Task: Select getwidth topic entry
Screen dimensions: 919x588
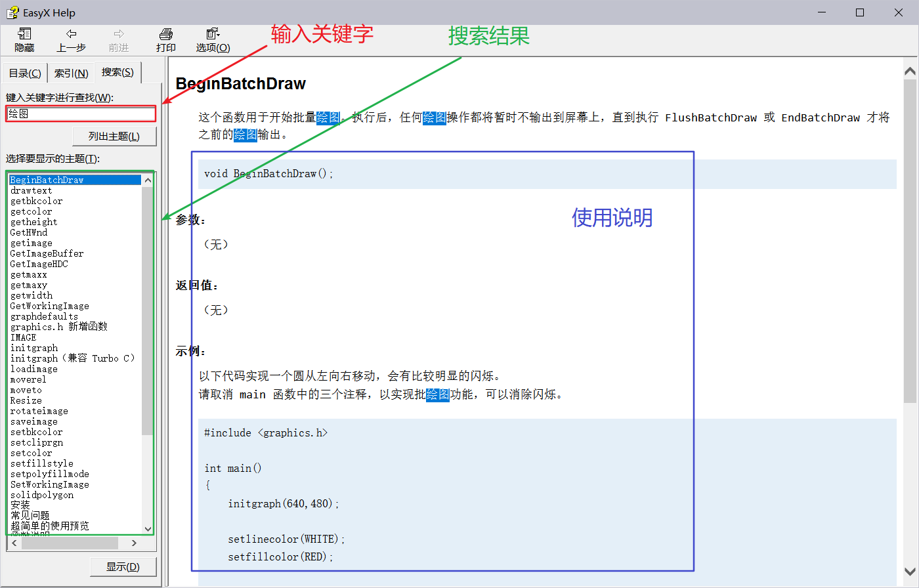Action: (x=31, y=295)
